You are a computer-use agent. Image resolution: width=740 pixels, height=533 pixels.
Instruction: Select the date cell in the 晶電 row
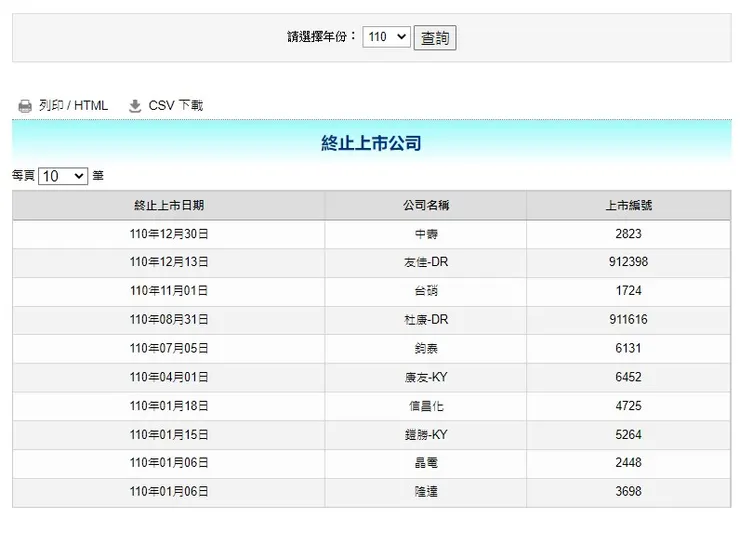click(x=169, y=463)
